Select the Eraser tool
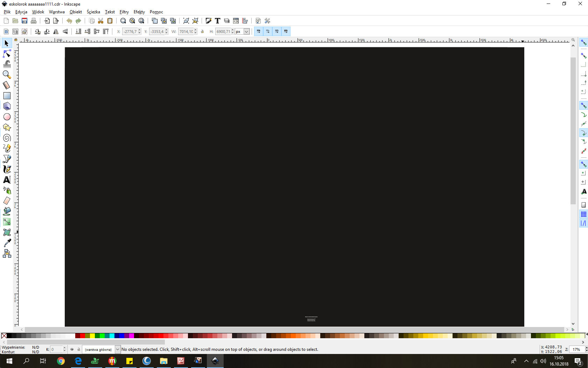This screenshot has height=368, width=588. (x=7, y=201)
